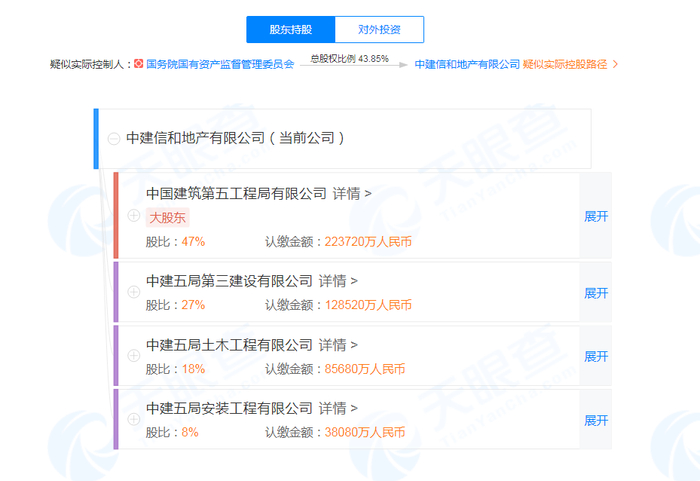
Task: Click amount 38080万人民币
Action: (x=365, y=432)
